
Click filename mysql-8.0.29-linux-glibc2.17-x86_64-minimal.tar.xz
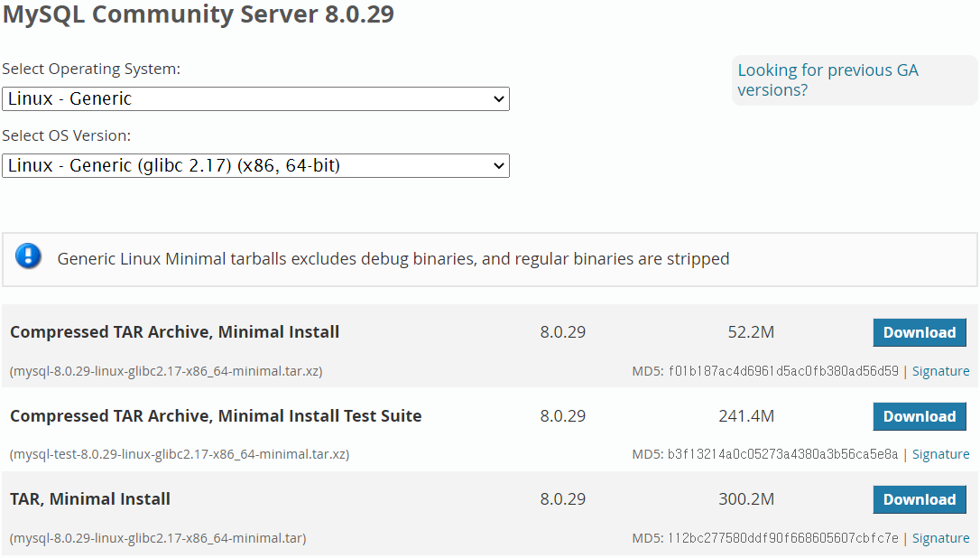tap(166, 371)
